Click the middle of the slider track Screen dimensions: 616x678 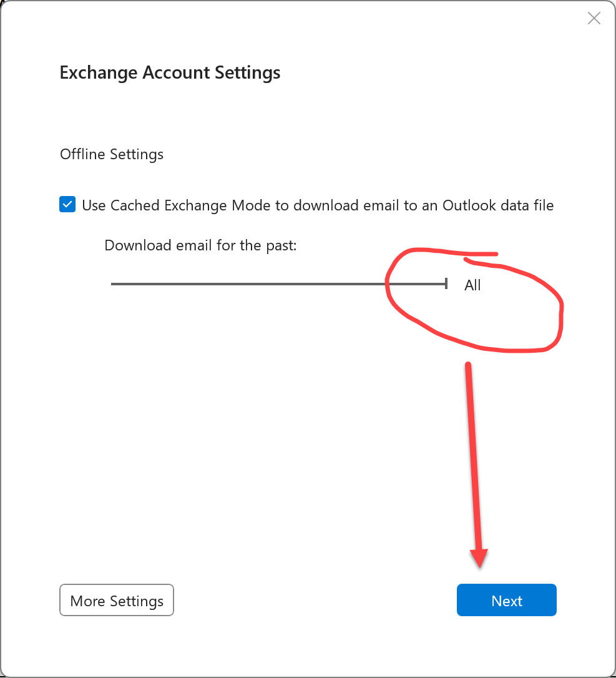pos(279,284)
